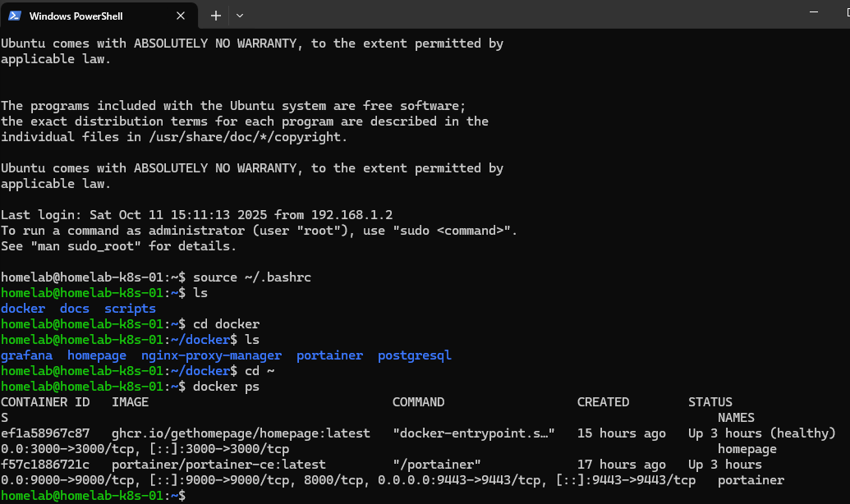
Task: Click the COMMAND column header
Action: coord(419,402)
